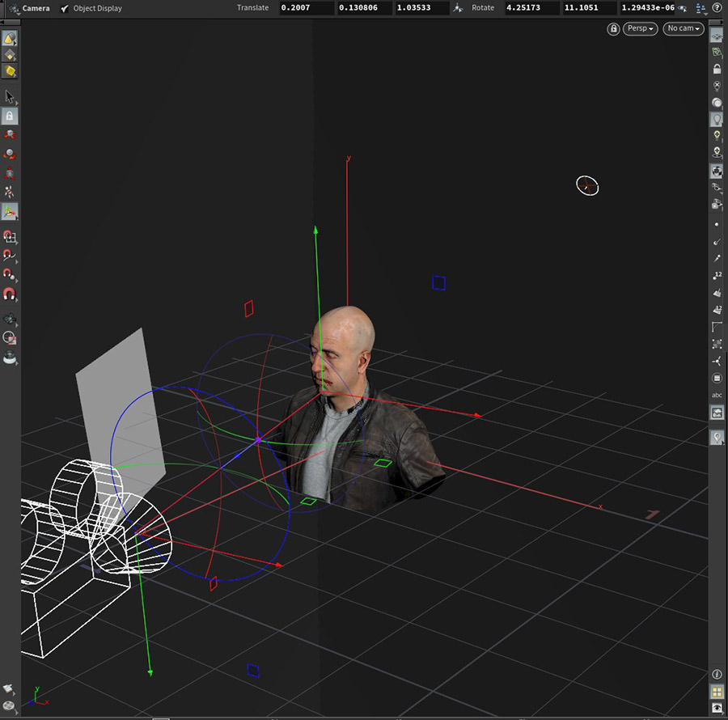Toggle lock camera to view padlock
The image size is (728, 720).
point(717,69)
